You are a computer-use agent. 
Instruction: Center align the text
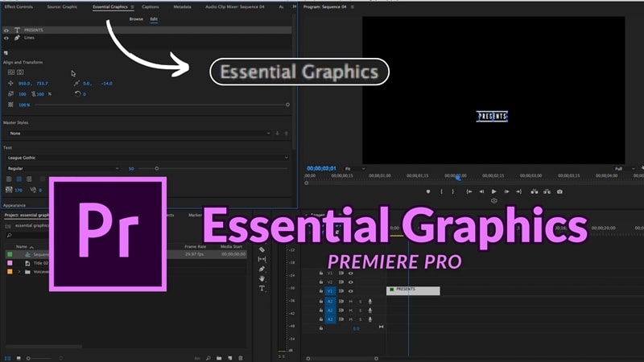19,179
